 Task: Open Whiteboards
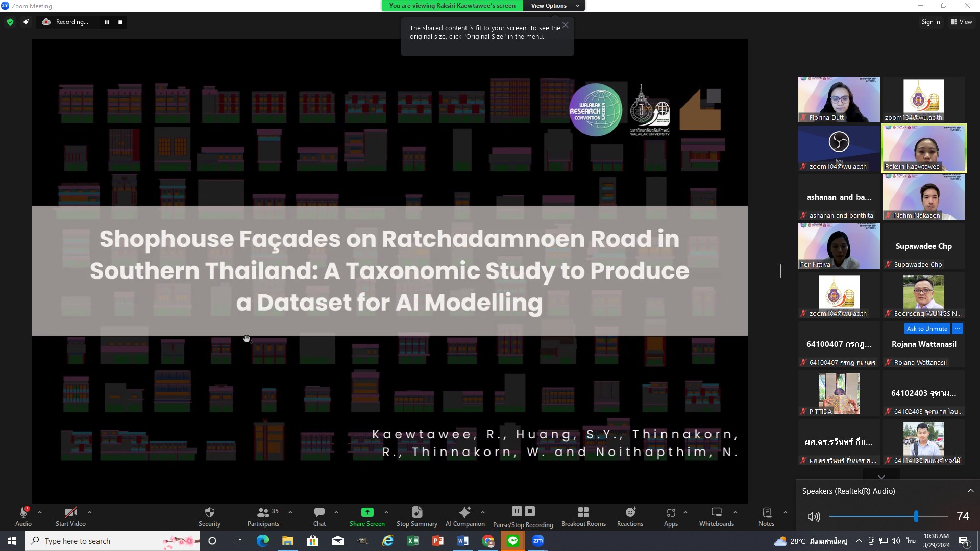coord(716,512)
